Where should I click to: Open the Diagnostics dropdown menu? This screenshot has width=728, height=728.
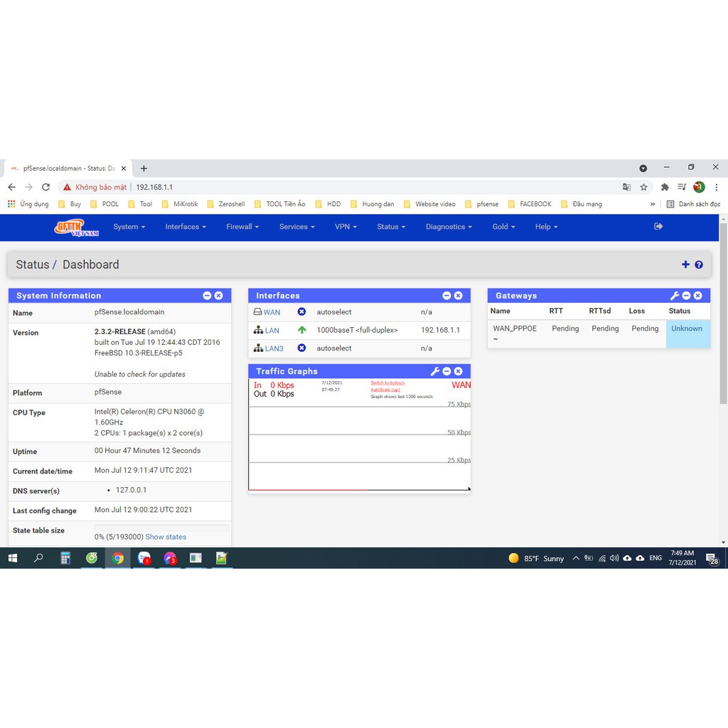[x=449, y=227]
